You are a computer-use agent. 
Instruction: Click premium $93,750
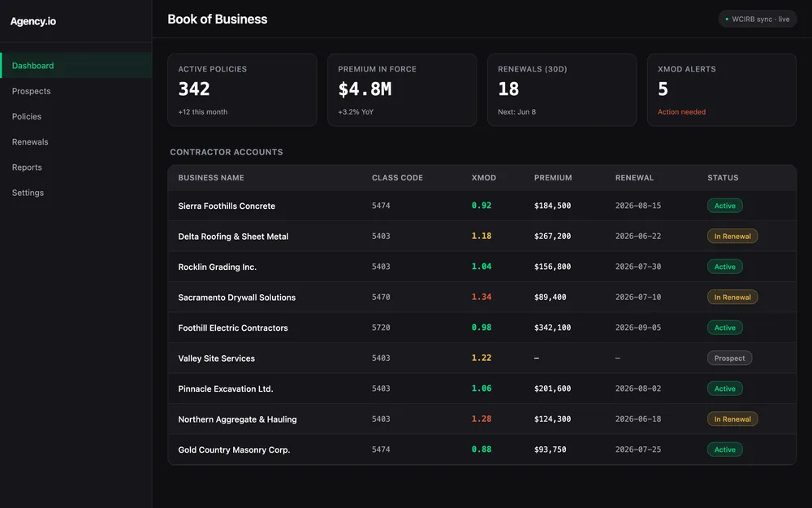click(551, 449)
